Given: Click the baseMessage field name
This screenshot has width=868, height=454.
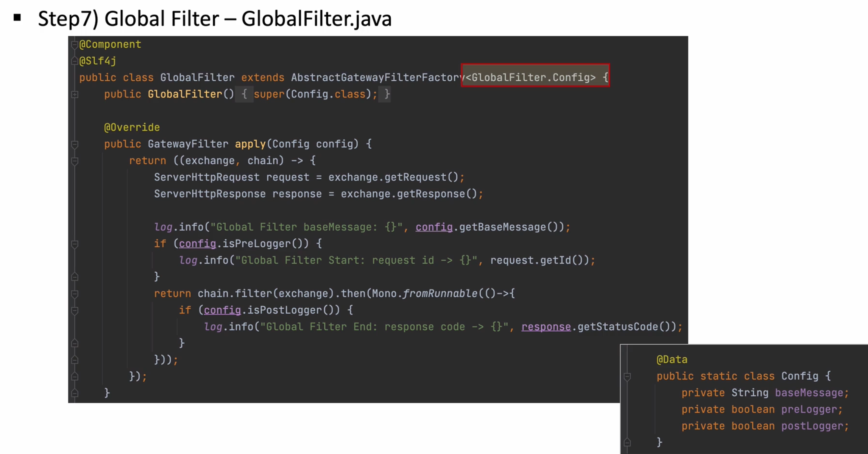Looking at the screenshot, I should pyautogui.click(x=809, y=393).
